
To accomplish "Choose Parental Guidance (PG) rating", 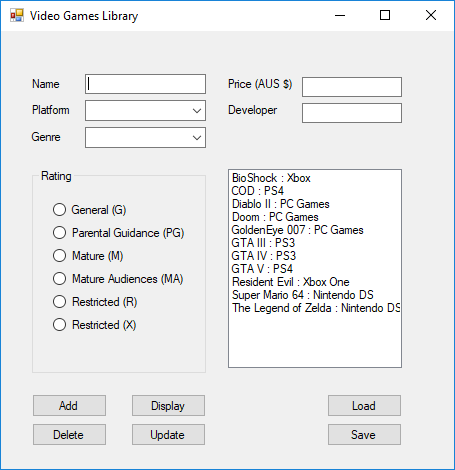I will (119, 233).
